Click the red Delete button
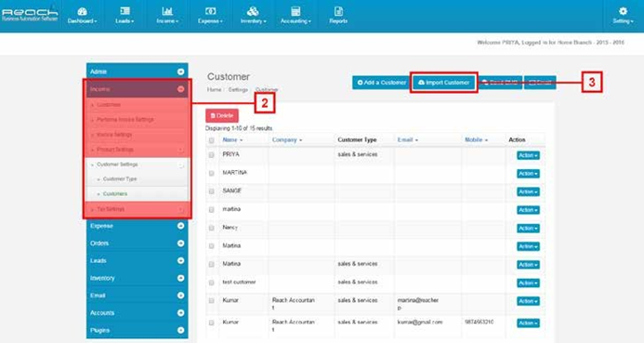 pos(222,116)
